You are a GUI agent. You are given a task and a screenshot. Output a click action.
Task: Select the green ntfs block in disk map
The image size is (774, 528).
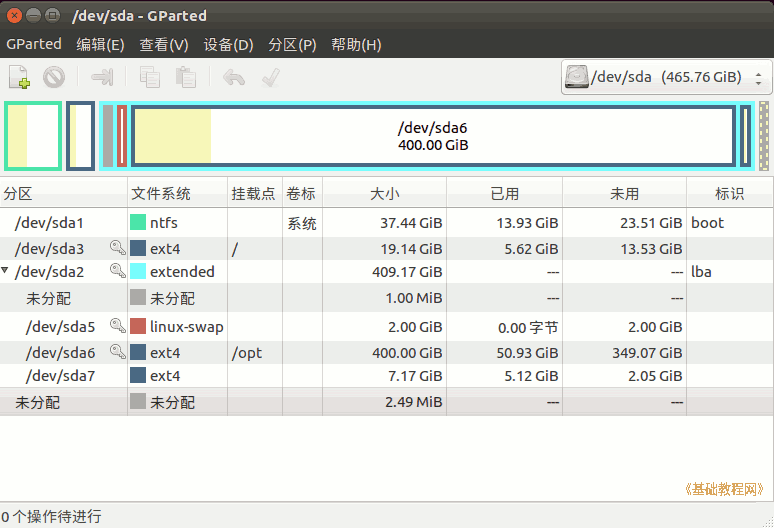click(x=33, y=136)
